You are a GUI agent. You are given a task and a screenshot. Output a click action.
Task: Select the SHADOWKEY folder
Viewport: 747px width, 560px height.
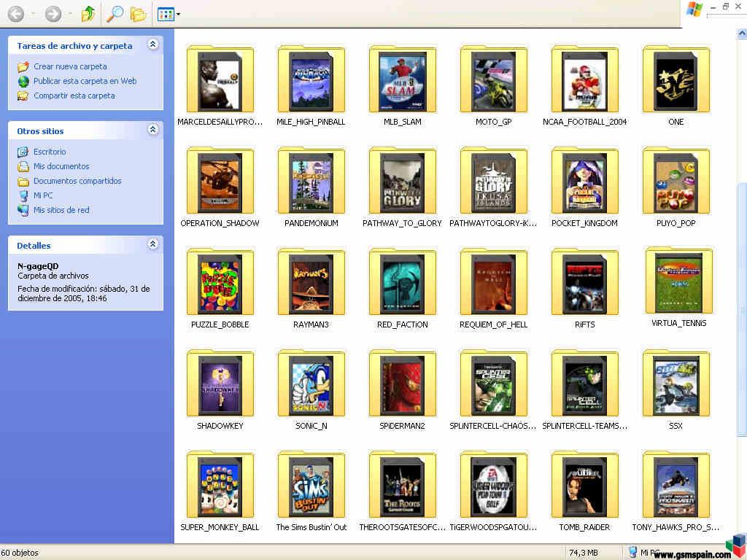[x=220, y=390]
